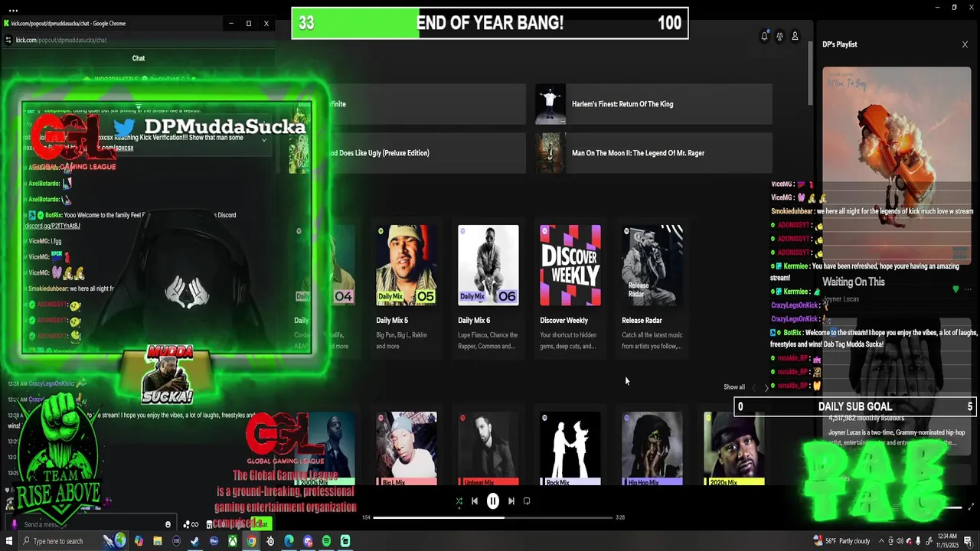This screenshot has height=551, width=980.
Task: Open the discord.gg invite link in chat
Action: tap(52, 226)
